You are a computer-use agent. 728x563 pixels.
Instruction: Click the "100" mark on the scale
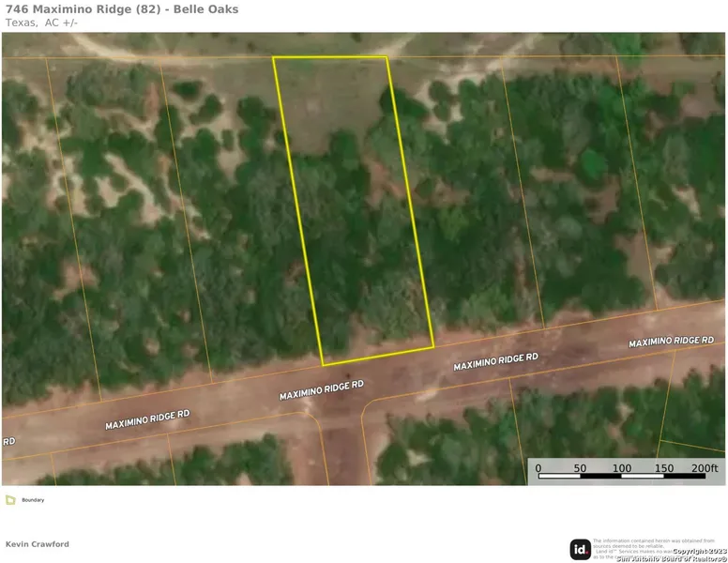tap(622, 467)
